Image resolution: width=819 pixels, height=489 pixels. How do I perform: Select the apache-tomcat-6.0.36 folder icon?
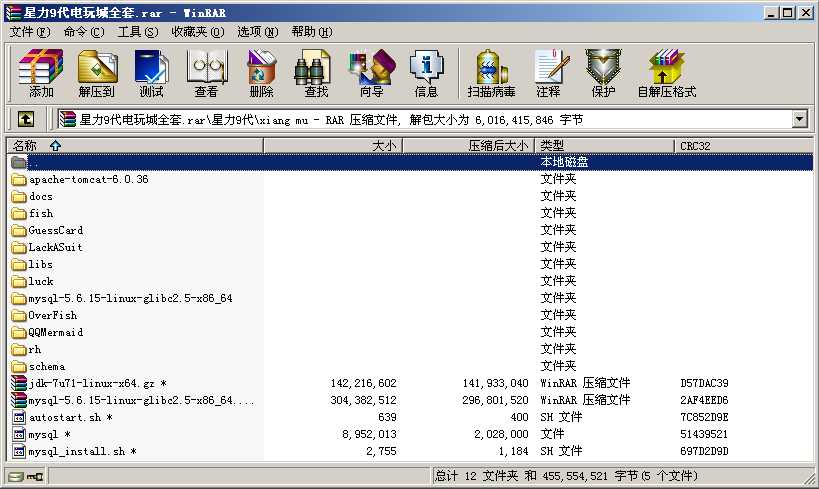(x=19, y=180)
